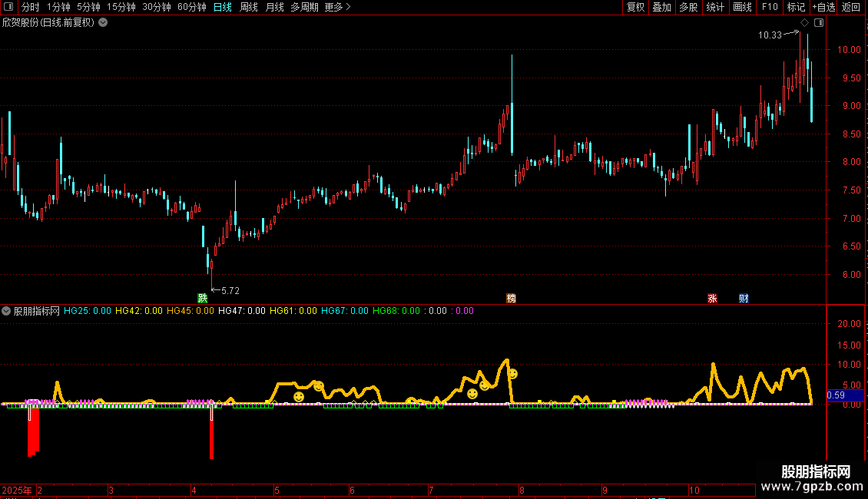Click the HG47: 0.00 value
This screenshot has width=868, height=499.
(x=242, y=311)
